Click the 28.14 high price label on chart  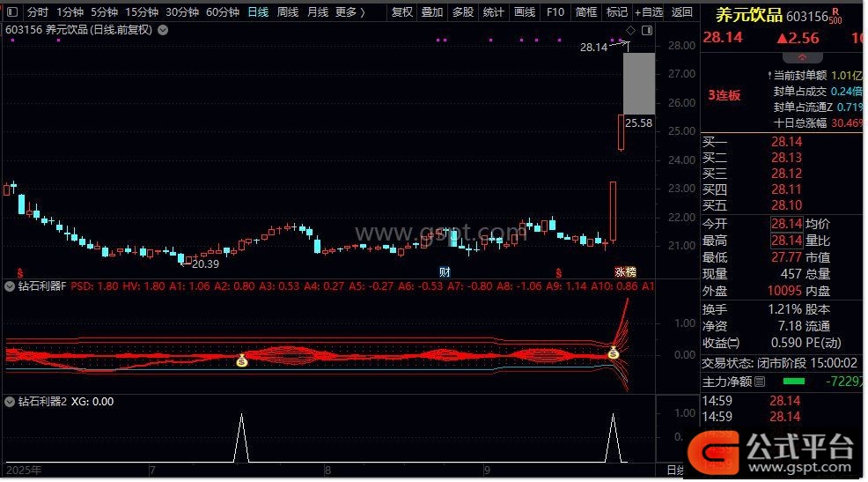[593, 47]
